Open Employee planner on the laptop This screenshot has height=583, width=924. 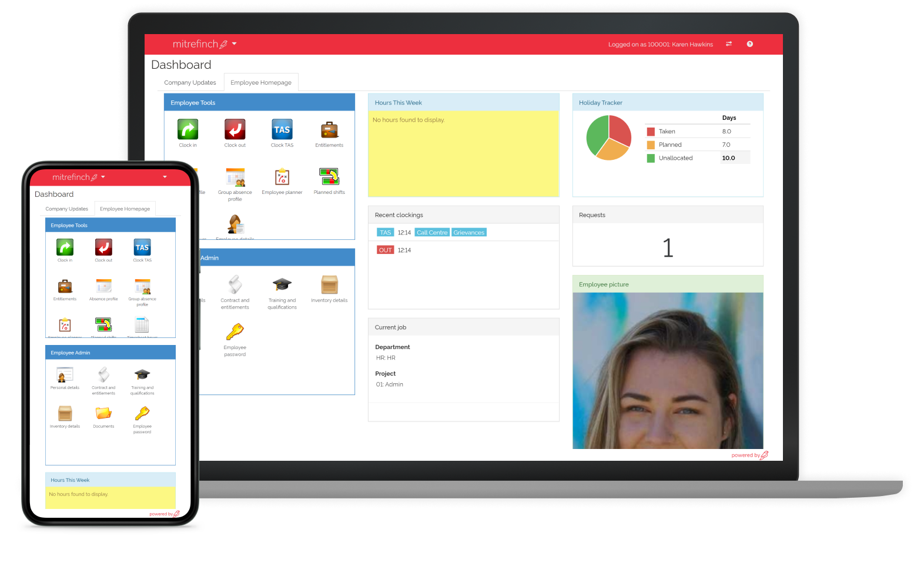point(282,177)
